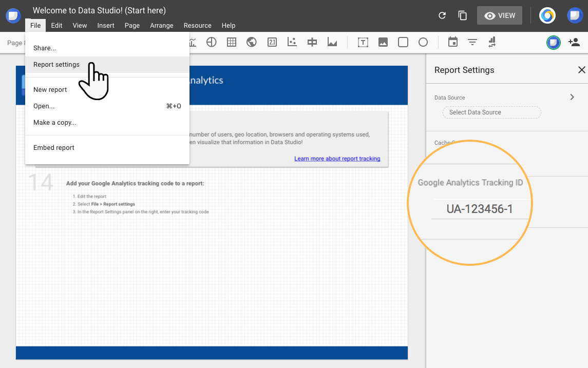Open the Edit menu
The height and width of the screenshot is (368, 588).
point(56,26)
